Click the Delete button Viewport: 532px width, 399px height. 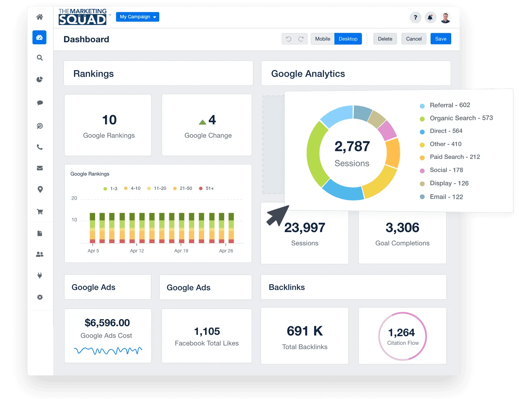[x=385, y=39]
